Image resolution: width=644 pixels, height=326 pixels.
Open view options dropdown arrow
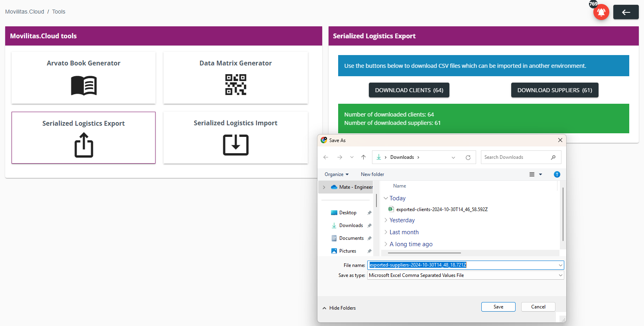(x=541, y=174)
